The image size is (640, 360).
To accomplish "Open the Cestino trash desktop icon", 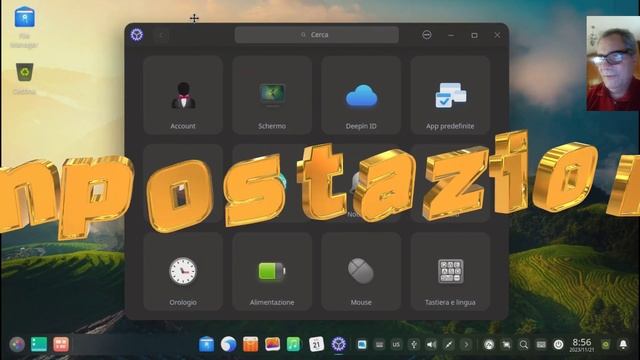I will point(24,78).
